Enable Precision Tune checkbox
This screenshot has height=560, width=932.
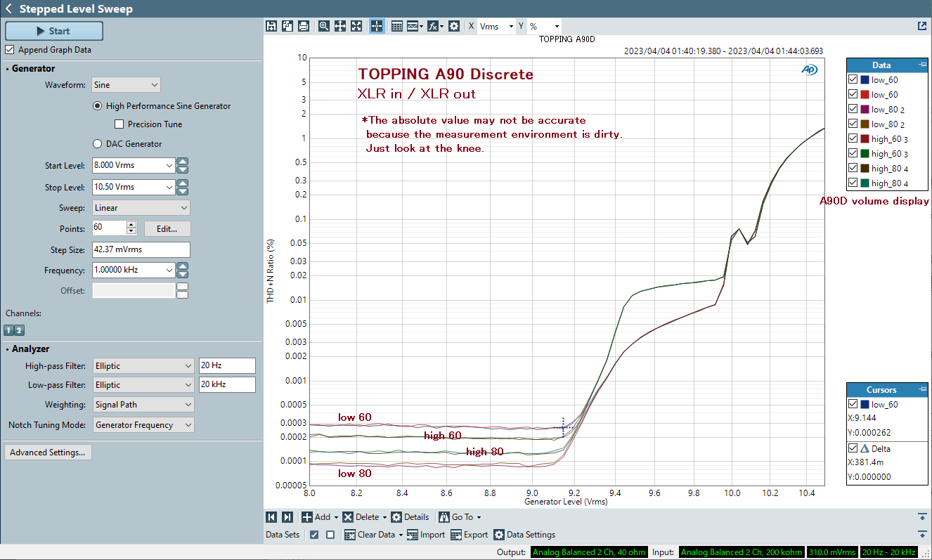(119, 124)
